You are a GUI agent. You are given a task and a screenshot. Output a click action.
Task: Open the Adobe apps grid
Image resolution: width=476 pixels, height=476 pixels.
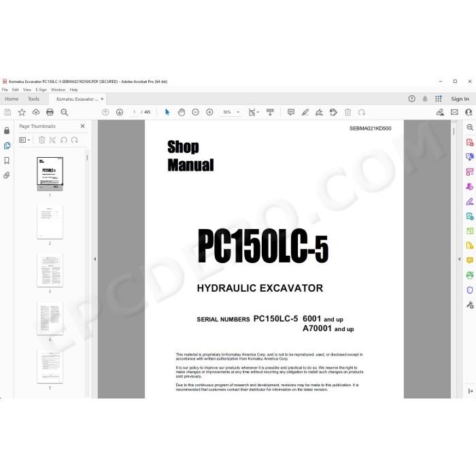point(439,99)
